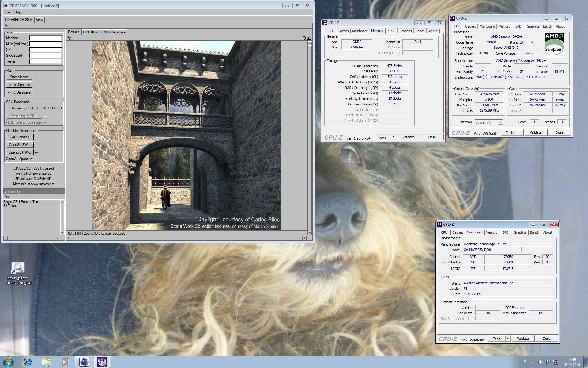Click Validate in CPU-Z Memory window
The image size is (588, 368).
(408, 137)
